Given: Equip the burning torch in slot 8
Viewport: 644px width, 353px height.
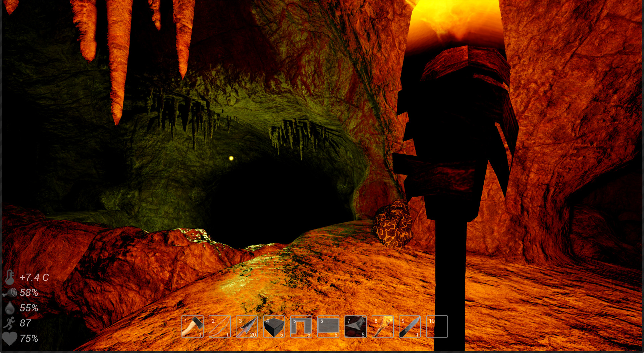Looking at the screenshot, I should [383, 326].
